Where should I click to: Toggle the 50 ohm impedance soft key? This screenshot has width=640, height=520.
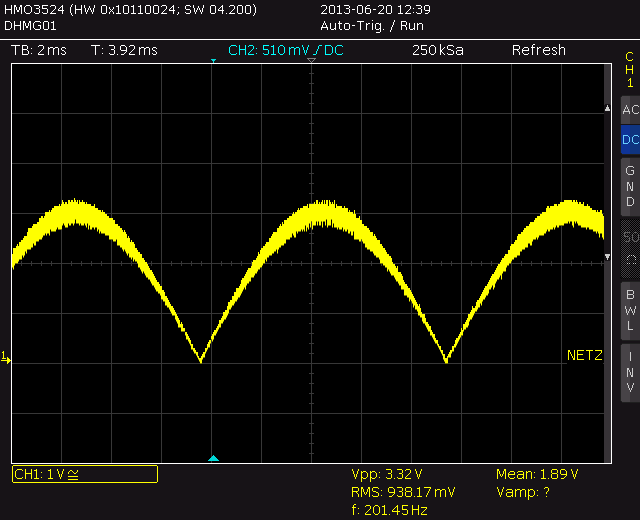click(x=630, y=248)
